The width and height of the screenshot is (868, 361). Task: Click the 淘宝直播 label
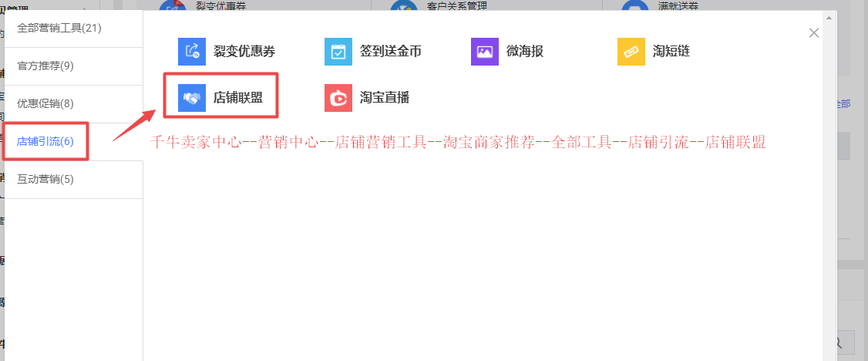[385, 98]
